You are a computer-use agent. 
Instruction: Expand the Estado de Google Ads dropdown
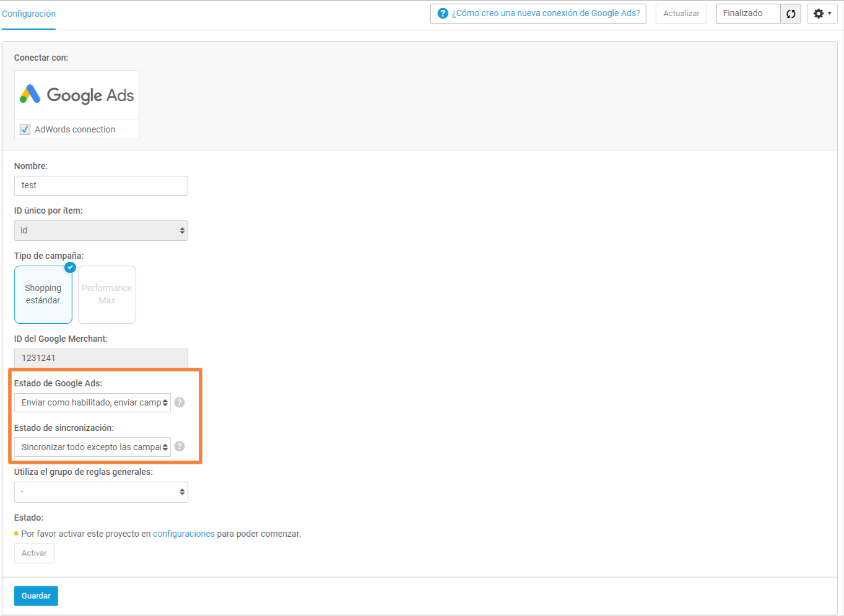coord(92,402)
